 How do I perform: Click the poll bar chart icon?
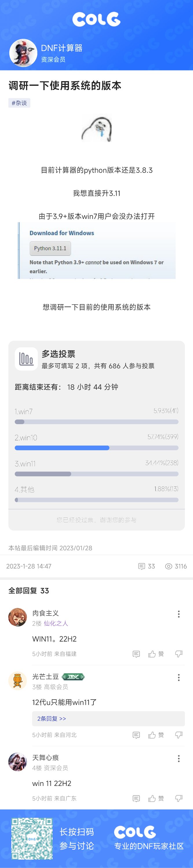[x=26, y=359]
